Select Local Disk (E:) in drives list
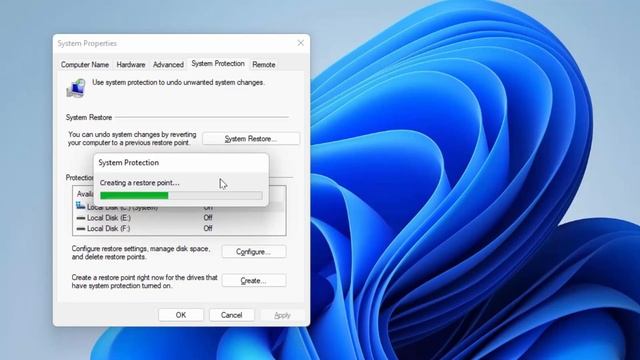This screenshot has width=640, height=360. click(x=179, y=218)
